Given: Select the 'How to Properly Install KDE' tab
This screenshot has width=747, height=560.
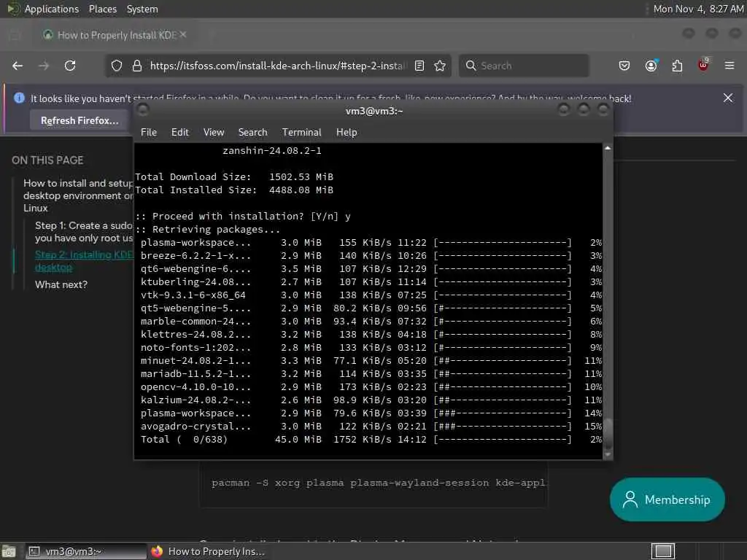Looking at the screenshot, I should pos(114,35).
